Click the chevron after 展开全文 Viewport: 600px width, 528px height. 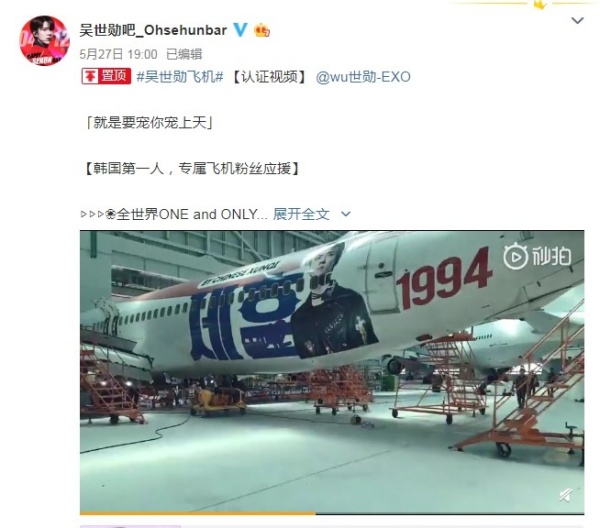(x=346, y=214)
